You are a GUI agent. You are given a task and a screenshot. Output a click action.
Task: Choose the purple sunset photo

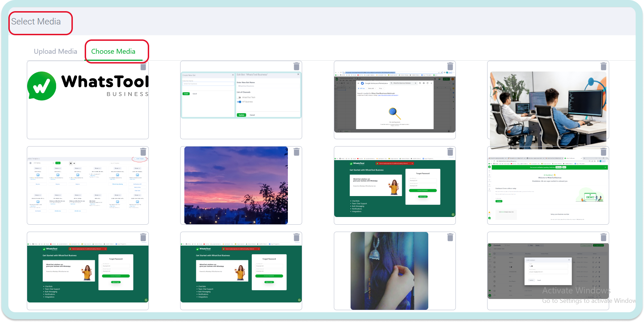(x=236, y=185)
